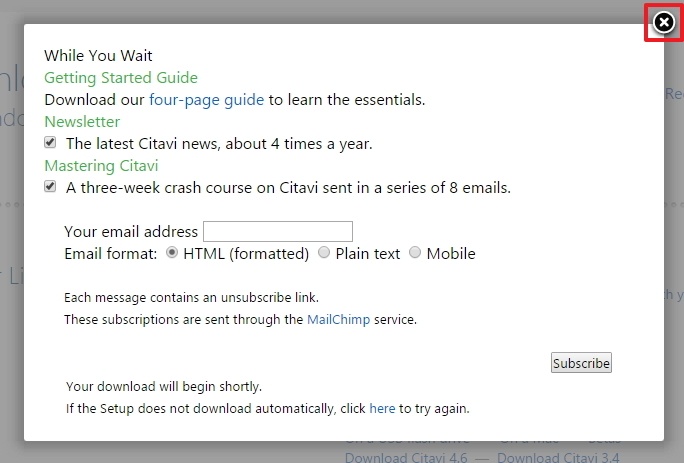
Task: Click the Getting Started Guide heading
Action: [x=121, y=77]
